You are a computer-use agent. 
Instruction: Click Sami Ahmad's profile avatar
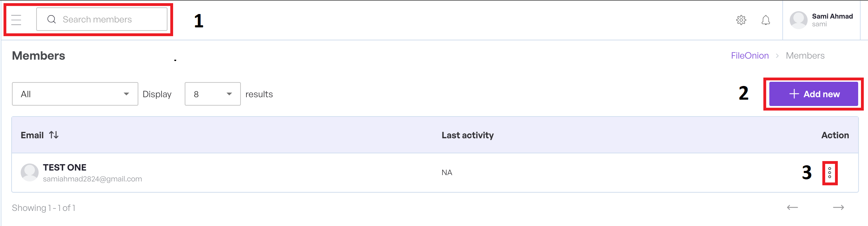pos(798,20)
